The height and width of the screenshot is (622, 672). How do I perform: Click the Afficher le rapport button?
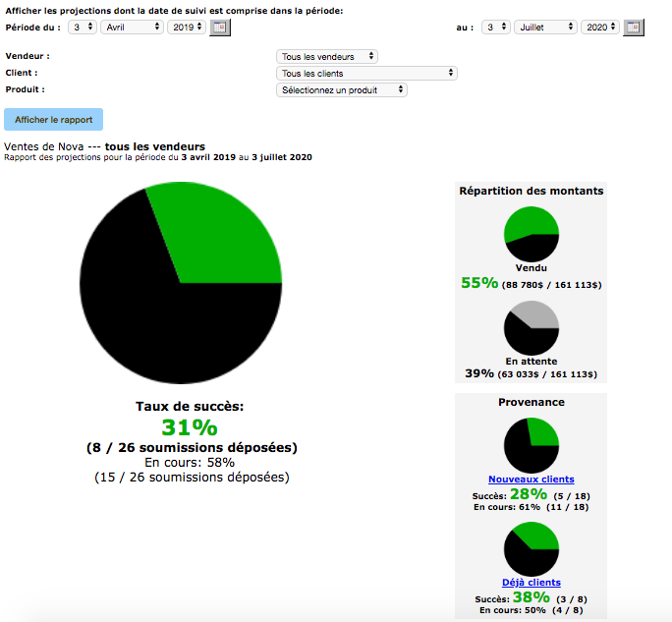pyautogui.click(x=53, y=120)
